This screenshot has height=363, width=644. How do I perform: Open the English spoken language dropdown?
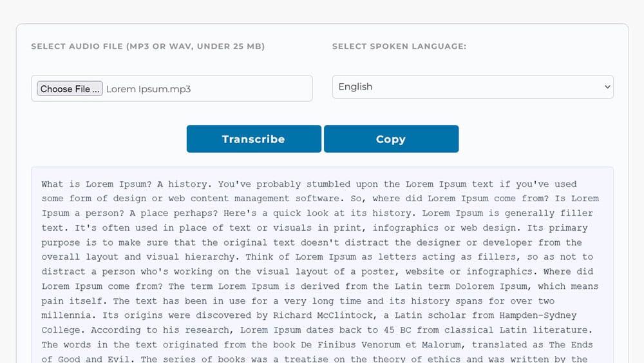473,87
